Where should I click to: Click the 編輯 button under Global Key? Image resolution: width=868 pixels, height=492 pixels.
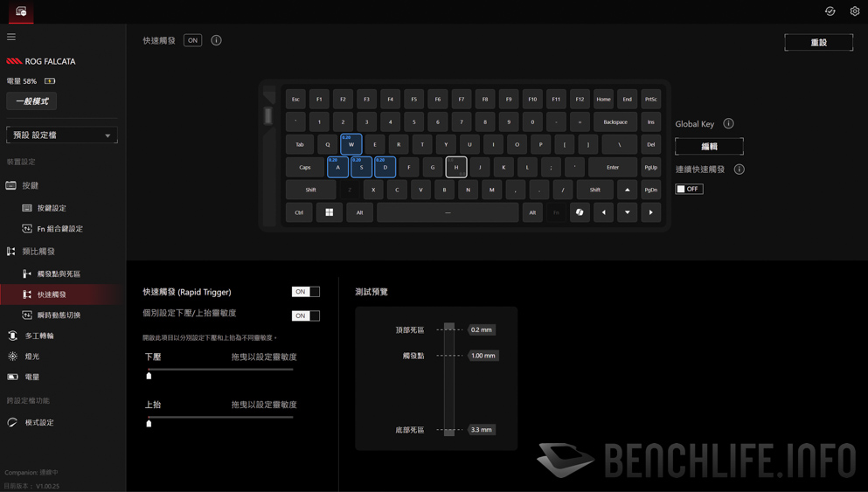click(709, 147)
